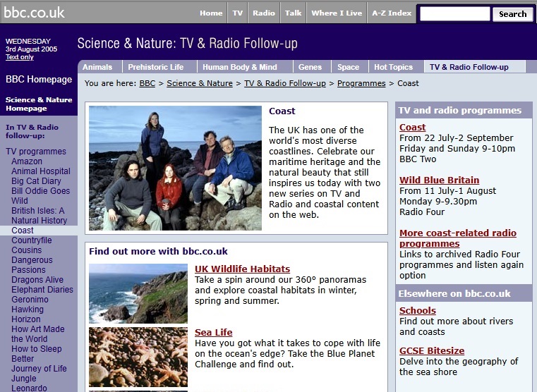Switch to Text only version
Viewport: 537px width, 392px height.
pos(20,57)
